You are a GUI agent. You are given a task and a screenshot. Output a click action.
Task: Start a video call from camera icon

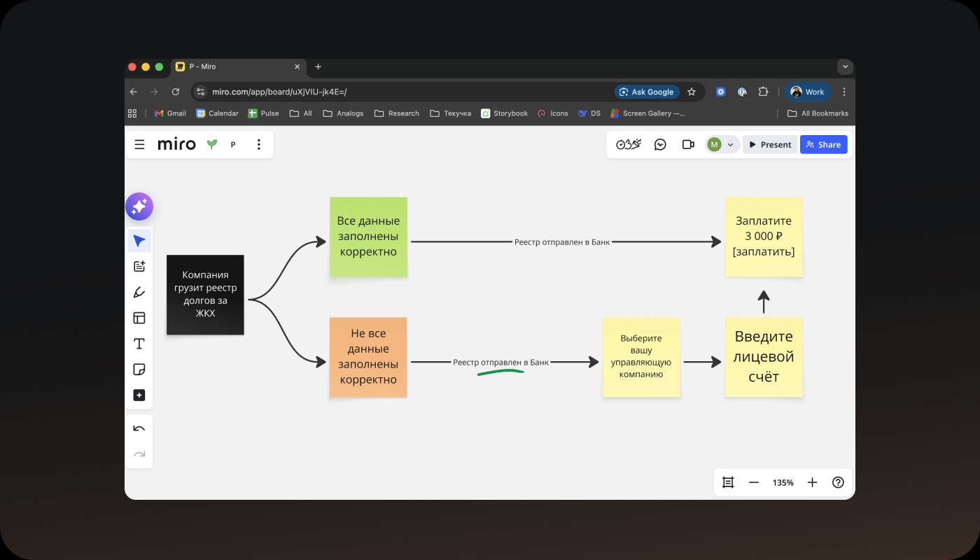(688, 145)
